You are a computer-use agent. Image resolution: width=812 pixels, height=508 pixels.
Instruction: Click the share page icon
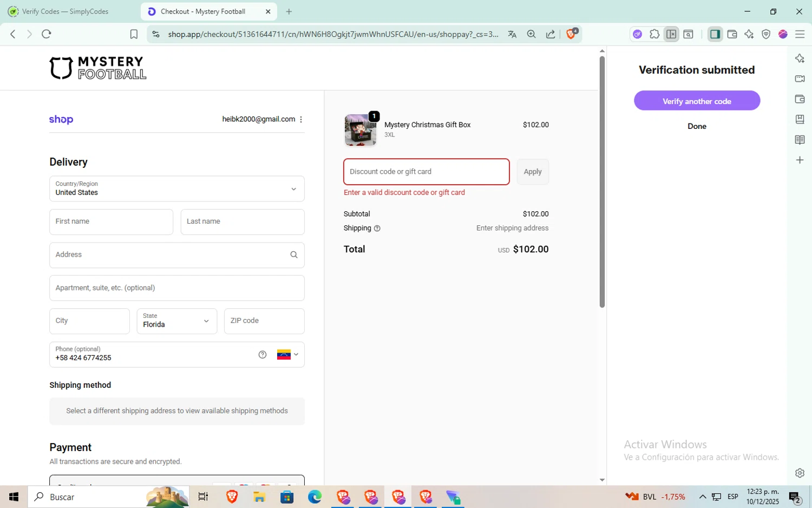point(551,34)
